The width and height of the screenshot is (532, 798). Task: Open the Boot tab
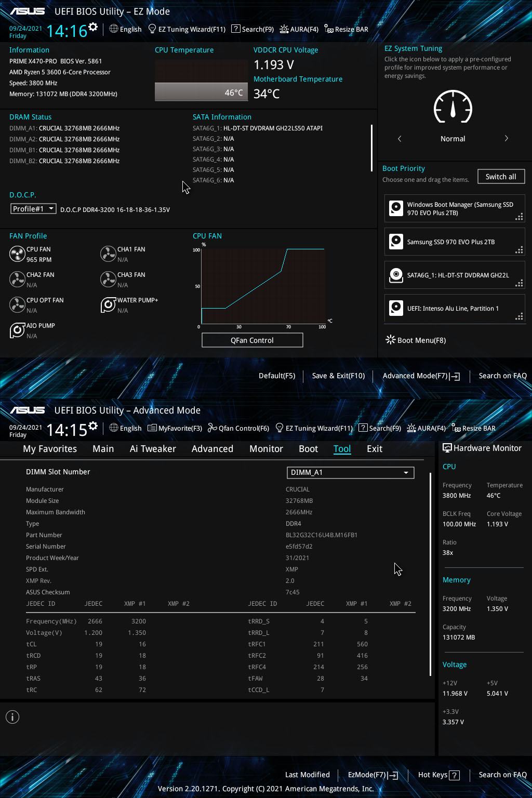point(308,448)
